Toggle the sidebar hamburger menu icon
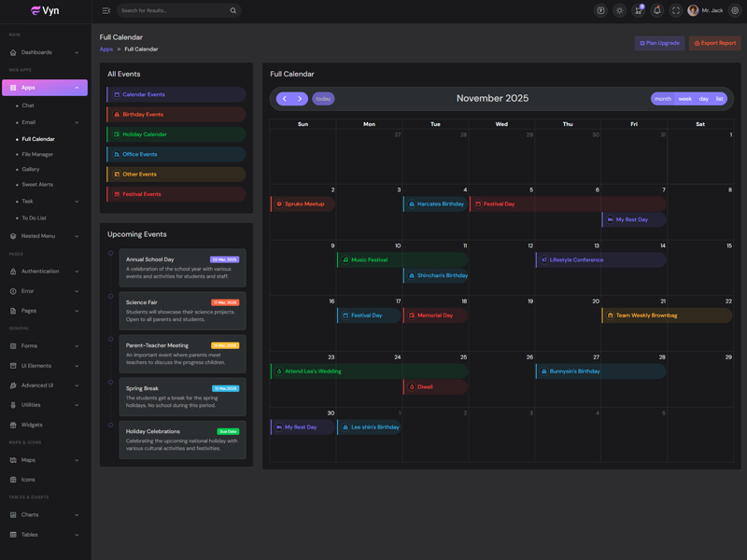This screenshot has height=560, width=747. tap(106, 10)
